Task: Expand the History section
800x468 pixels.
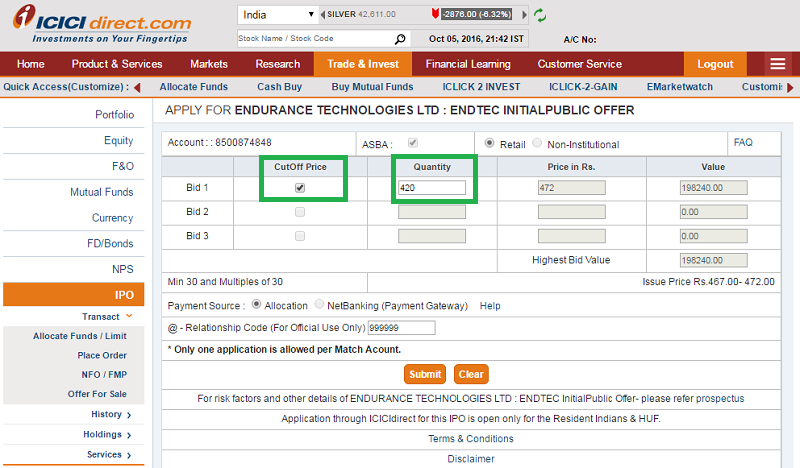Action: tap(129, 415)
